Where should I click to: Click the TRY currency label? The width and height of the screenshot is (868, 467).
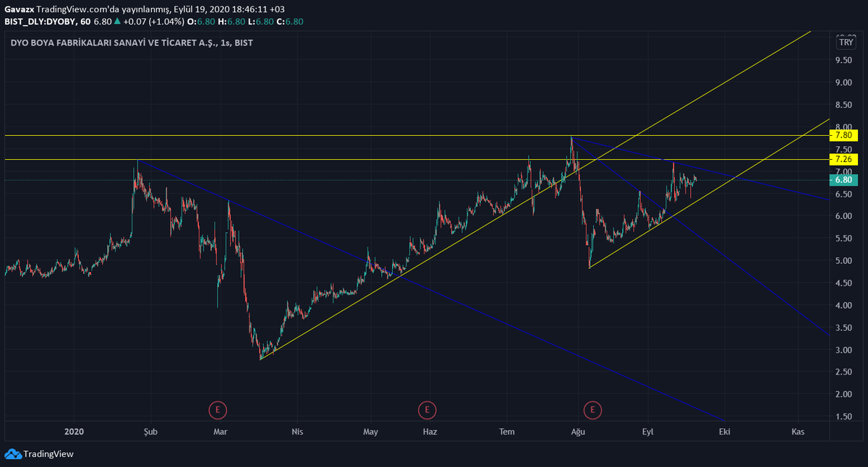(x=846, y=43)
